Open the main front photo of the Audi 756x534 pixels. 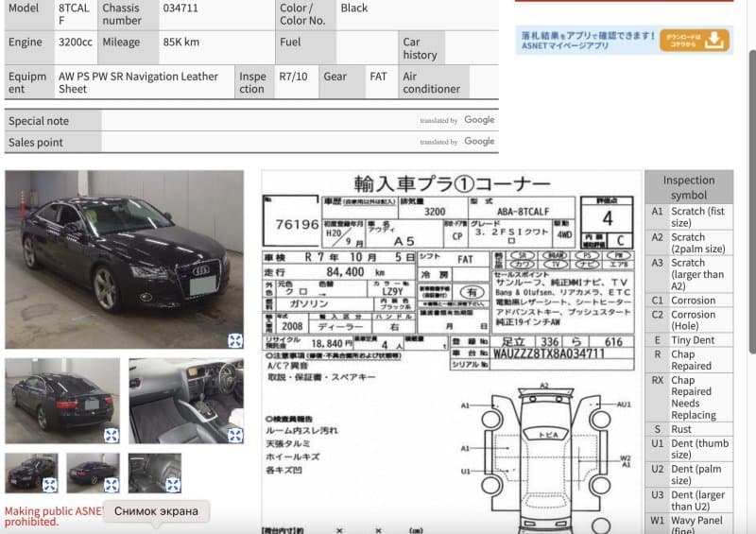[125, 259]
